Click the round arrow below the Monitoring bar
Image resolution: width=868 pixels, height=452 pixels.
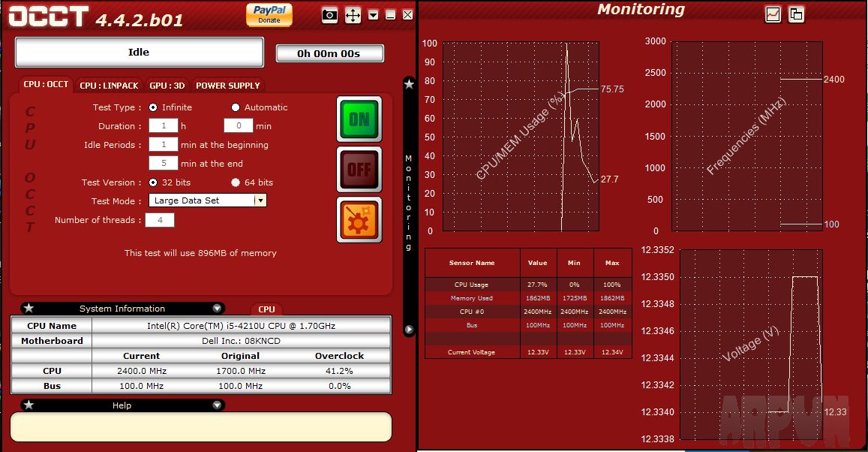pyautogui.click(x=409, y=330)
